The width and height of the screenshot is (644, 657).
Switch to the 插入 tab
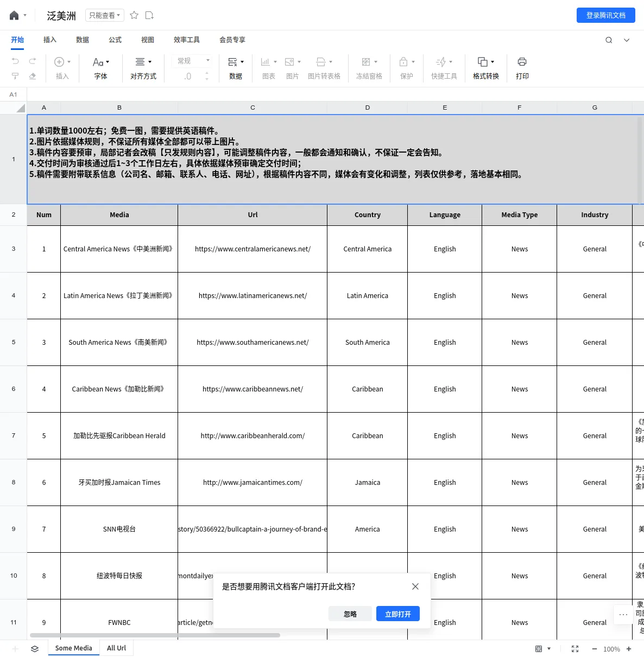tap(50, 40)
